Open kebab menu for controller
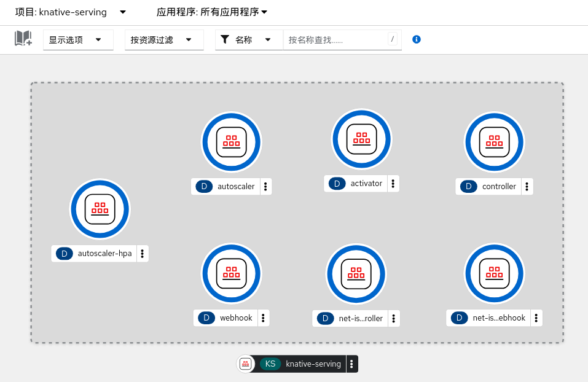Image resolution: width=588 pixels, height=382 pixels. (527, 186)
